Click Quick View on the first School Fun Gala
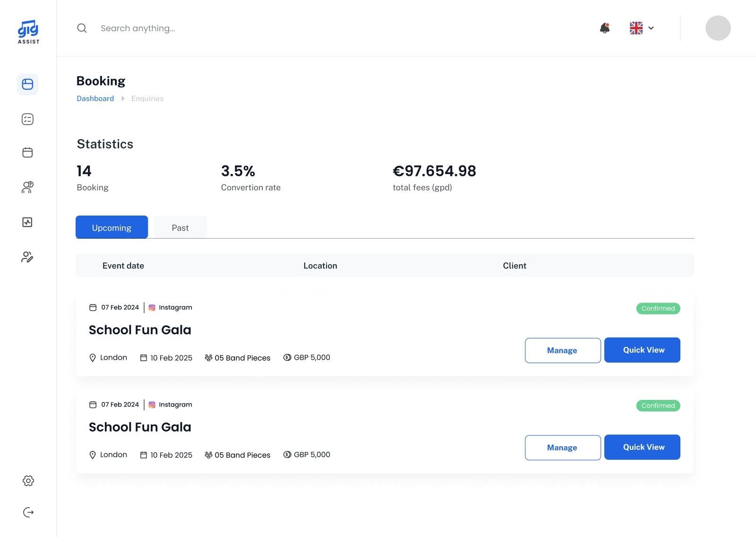Viewport: 756px width, 537px height. coord(642,350)
